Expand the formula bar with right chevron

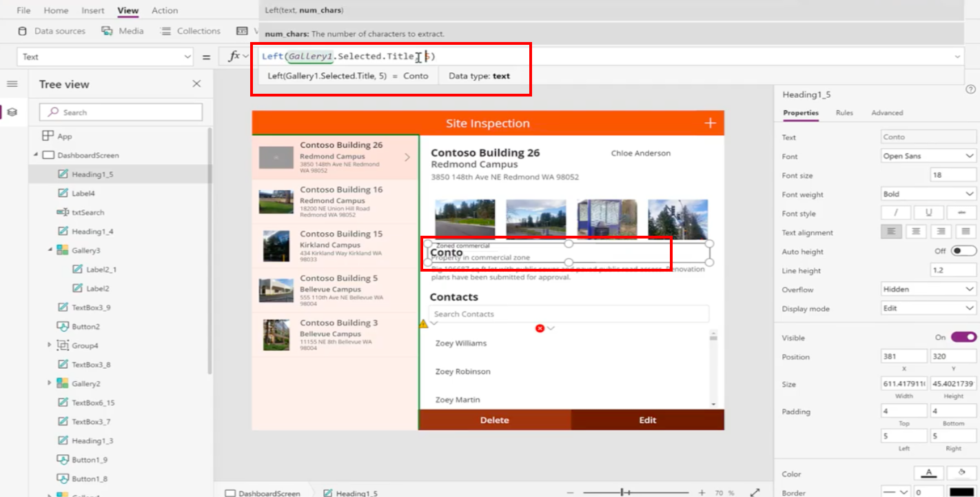click(957, 57)
